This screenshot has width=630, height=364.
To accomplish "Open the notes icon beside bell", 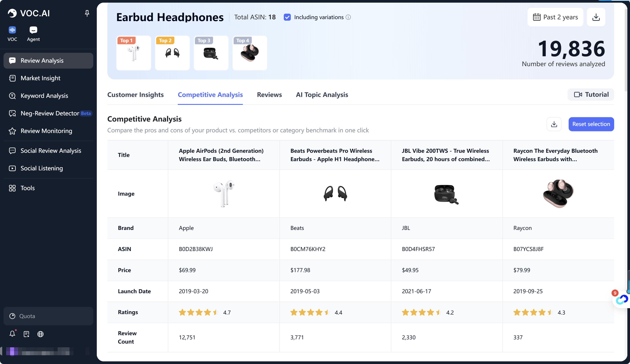I will (x=26, y=334).
